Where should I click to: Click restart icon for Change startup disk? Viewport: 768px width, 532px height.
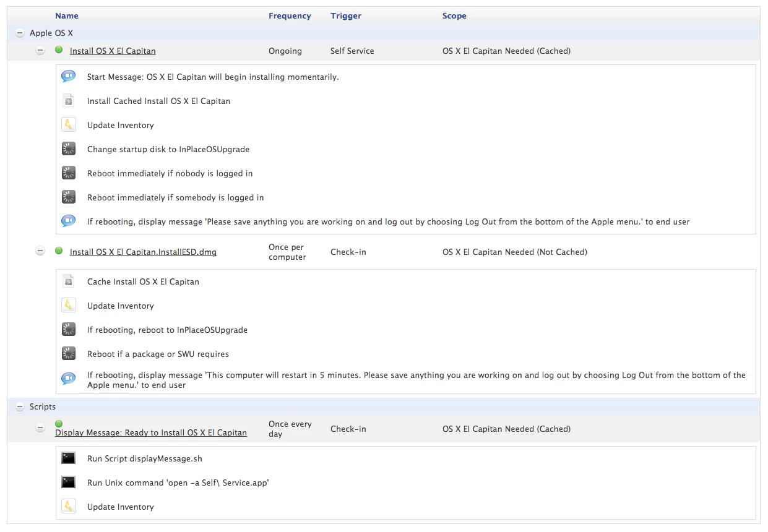pos(68,149)
